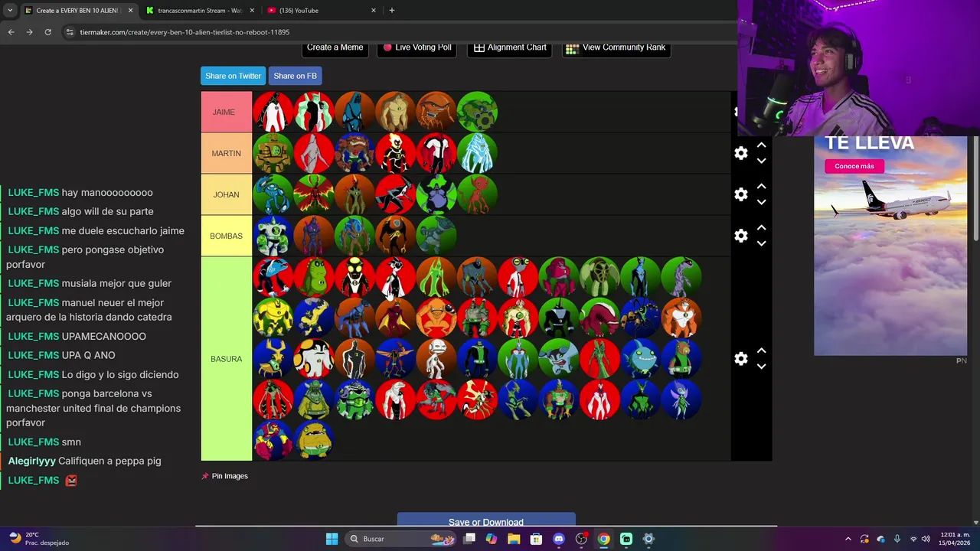980x551 pixels.
Task: Open settings gear for BASURA tier row
Action: 741,359
